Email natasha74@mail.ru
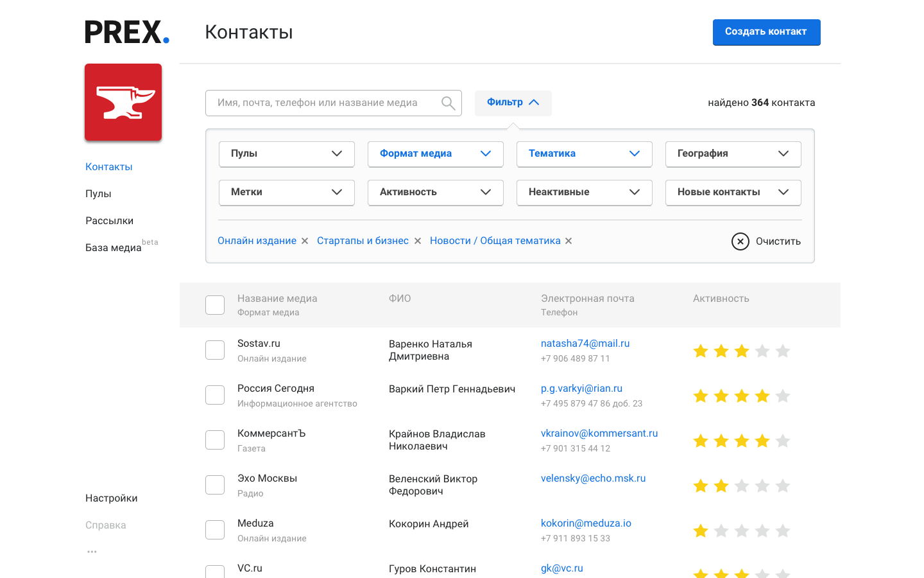Screen dimensions: 924x578 coord(585,344)
